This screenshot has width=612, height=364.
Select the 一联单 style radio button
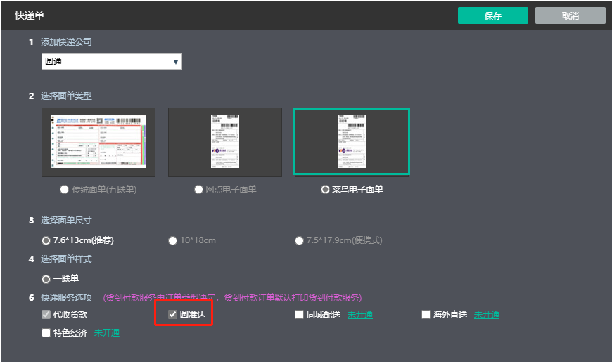pyautogui.click(x=46, y=279)
